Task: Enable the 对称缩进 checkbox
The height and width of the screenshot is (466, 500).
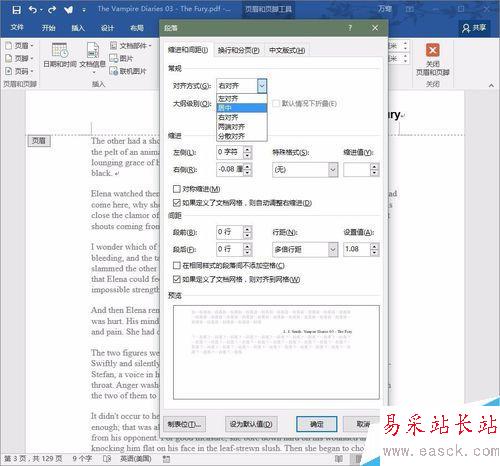Action: tap(177, 189)
